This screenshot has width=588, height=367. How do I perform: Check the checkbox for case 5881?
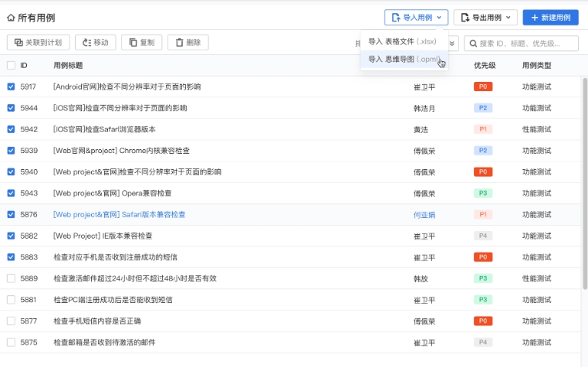click(12, 300)
